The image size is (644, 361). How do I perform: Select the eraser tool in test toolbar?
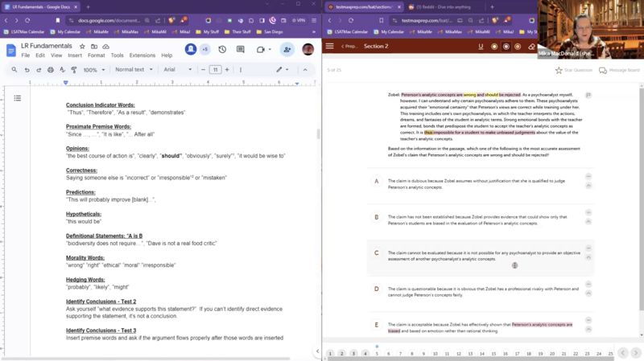531,47
